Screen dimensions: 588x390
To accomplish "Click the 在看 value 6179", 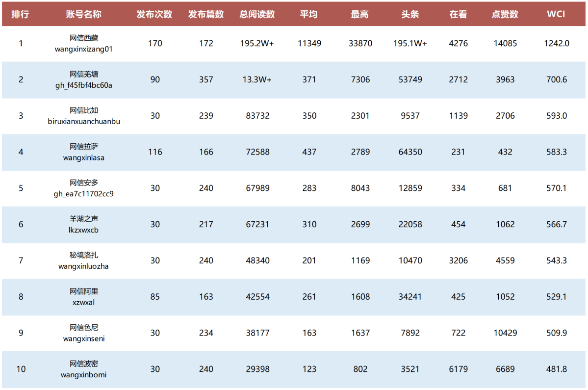I will (458, 369).
